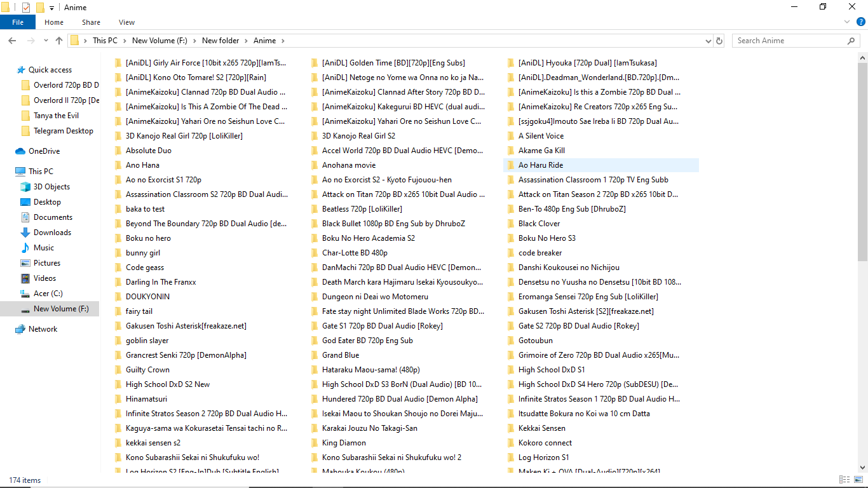Click the New folder quick access icon
868x488 pixels.
click(x=41, y=8)
